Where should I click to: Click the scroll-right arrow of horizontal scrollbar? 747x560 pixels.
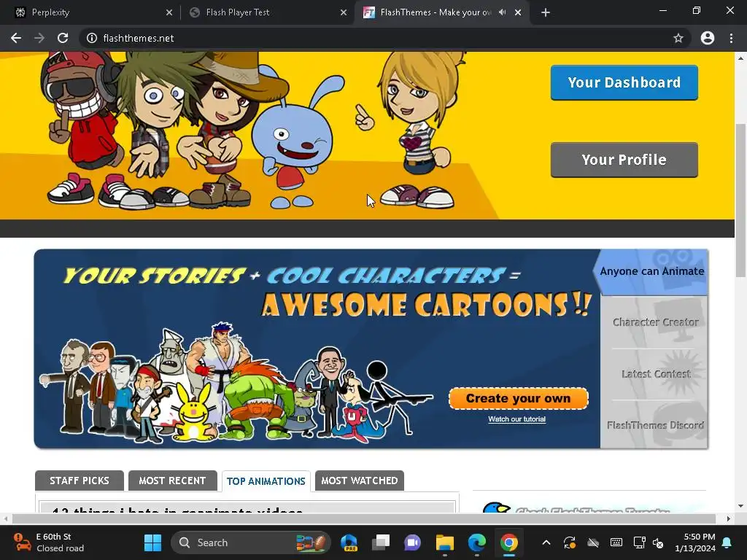(x=729, y=518)
